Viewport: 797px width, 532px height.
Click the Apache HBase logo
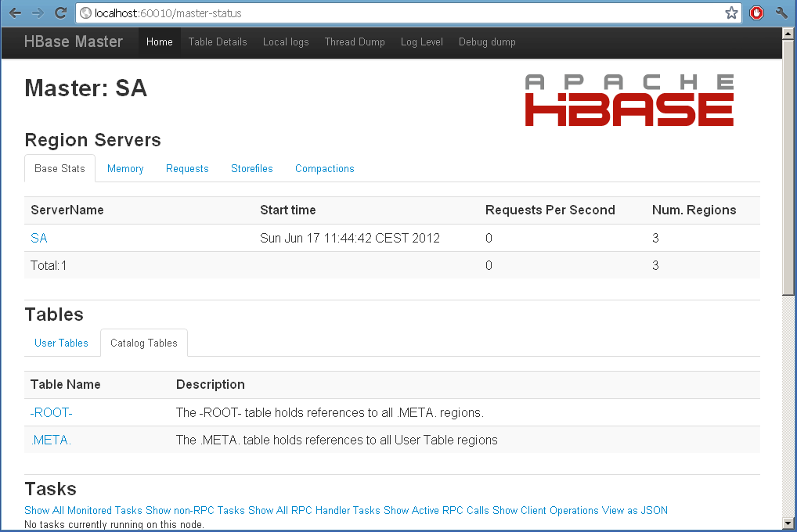[629, 99]
